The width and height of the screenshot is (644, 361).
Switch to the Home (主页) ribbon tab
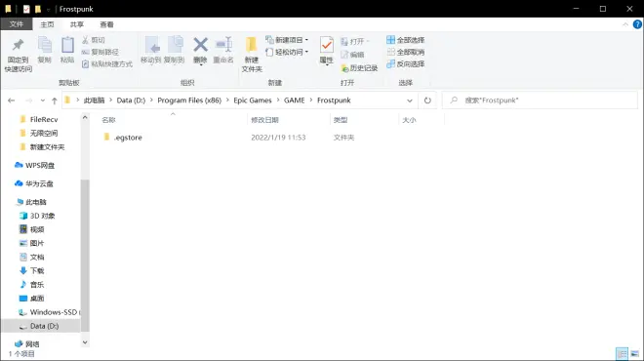click(x=47, y=24)
